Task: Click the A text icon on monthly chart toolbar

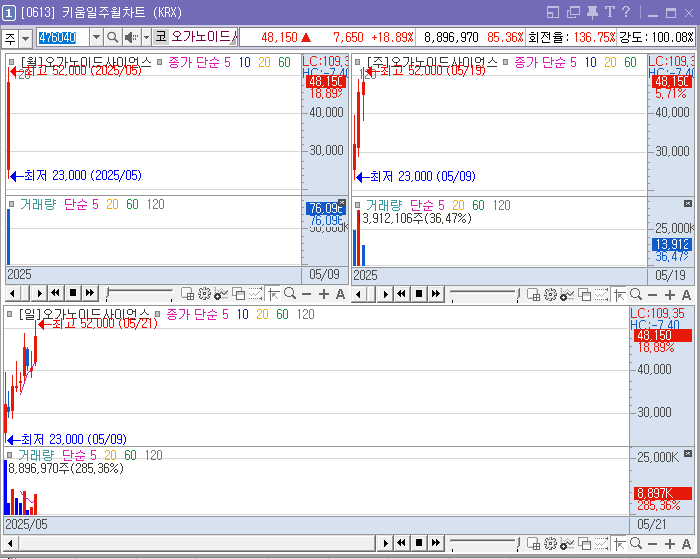Action: [340, 294]
